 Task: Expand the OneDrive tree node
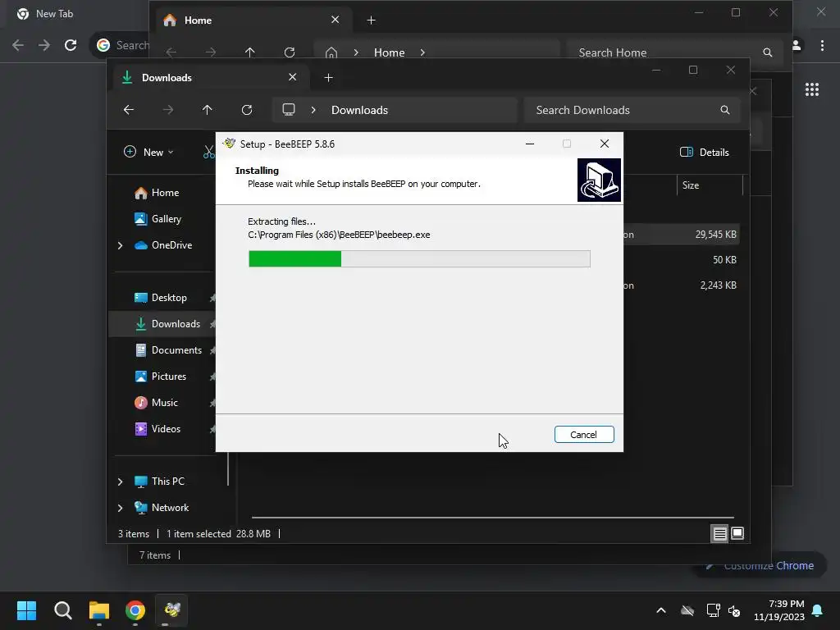click(x=120, y=245)
